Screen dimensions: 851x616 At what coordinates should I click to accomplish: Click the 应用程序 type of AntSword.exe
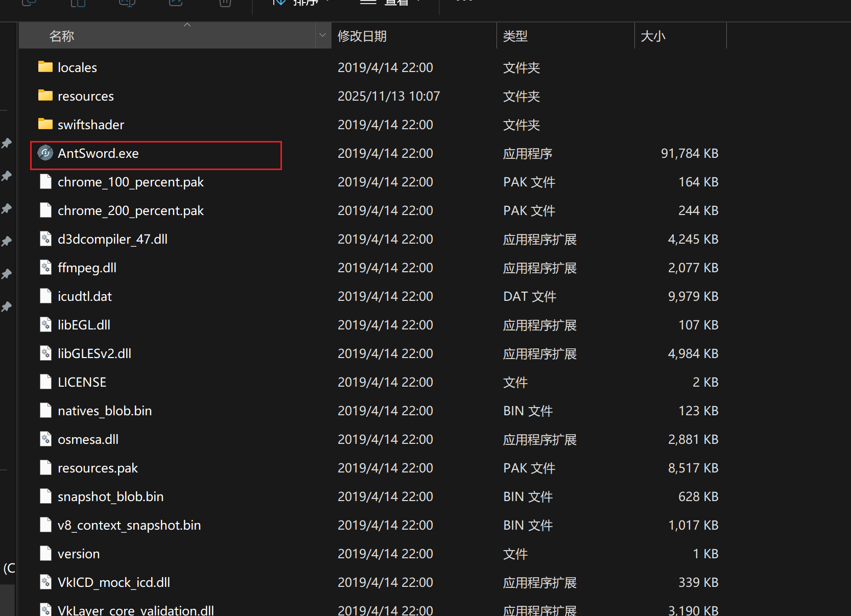pyautogui.click(x=528, y=153)
